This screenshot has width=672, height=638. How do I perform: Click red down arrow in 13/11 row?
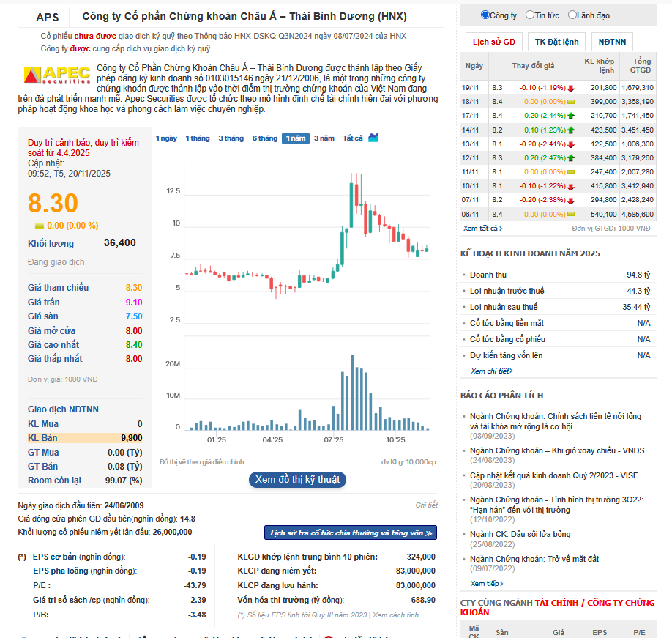click(571, 144)
